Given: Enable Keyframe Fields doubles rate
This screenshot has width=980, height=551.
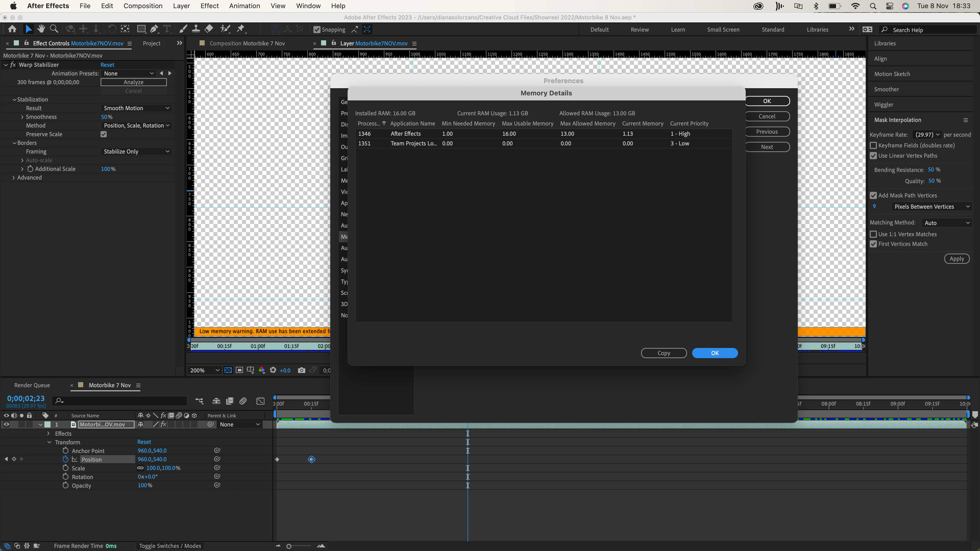Looking at the screenshot, I should pyautogui.click(x=874, y=145).
